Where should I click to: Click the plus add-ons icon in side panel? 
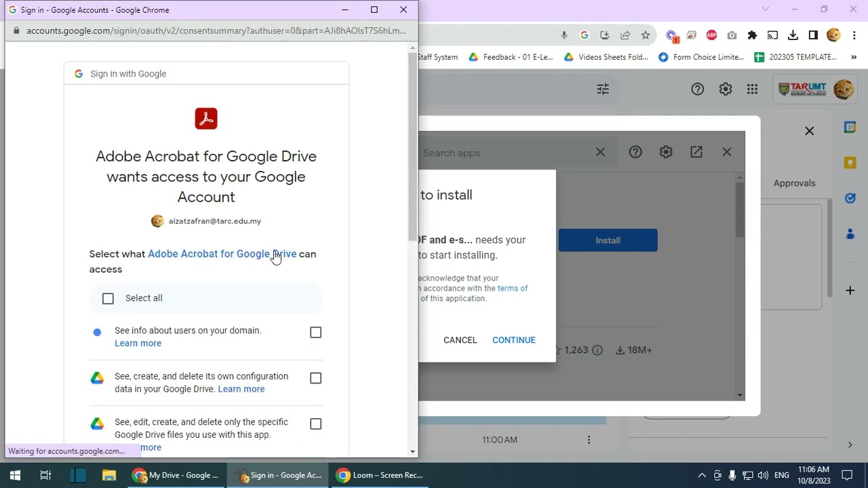point(850,291)
